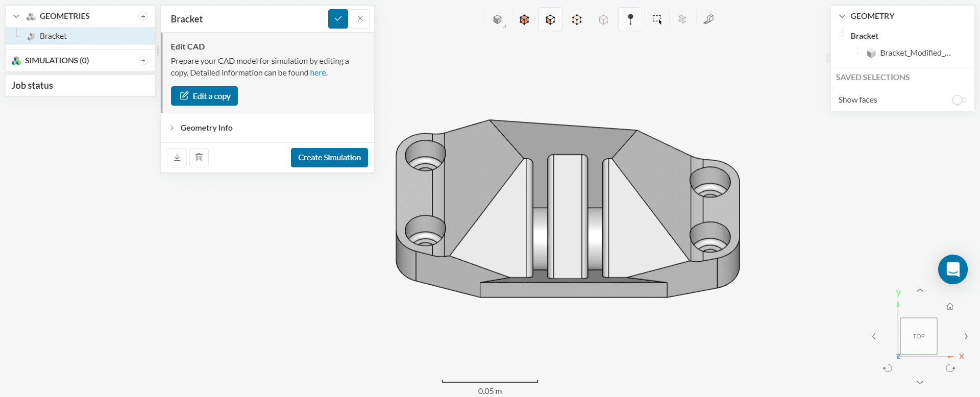Download the Bracket geometry
Image resolution: width=980 pixels, height=397 pixels.
coord(177,157)
